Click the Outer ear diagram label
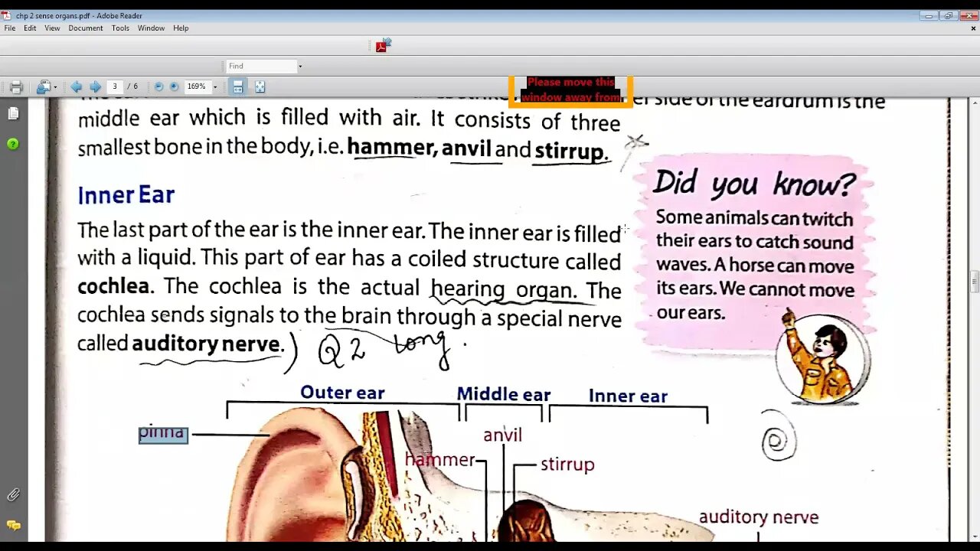The height and width of the screenshot is (551, 980). pyautogui.click(x=342, y=393)
